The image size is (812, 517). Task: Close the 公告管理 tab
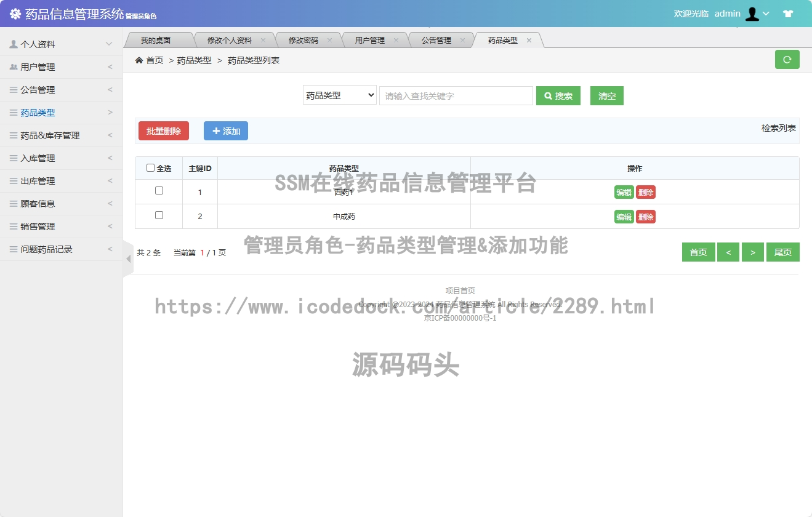point(462,40)
